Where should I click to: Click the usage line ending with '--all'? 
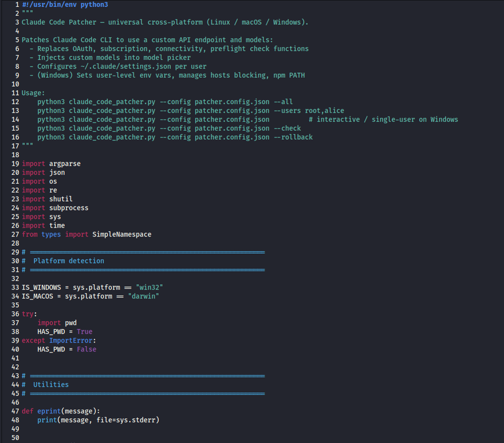165,102
